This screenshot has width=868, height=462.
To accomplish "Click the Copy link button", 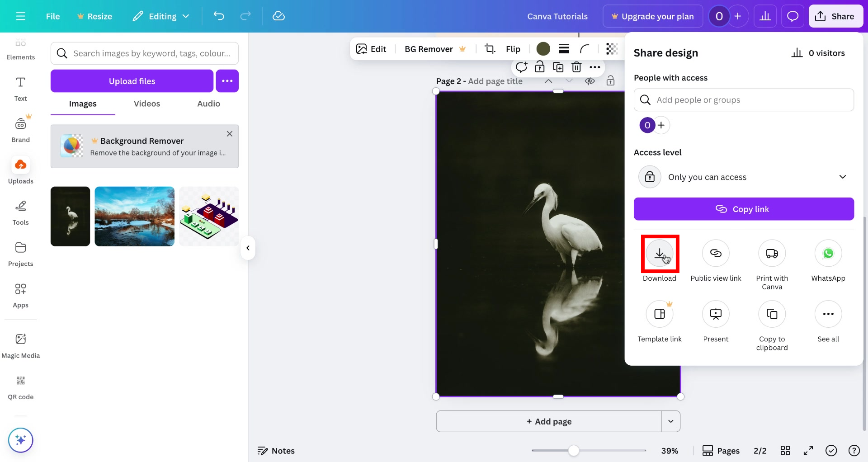I will click(744, 209).
